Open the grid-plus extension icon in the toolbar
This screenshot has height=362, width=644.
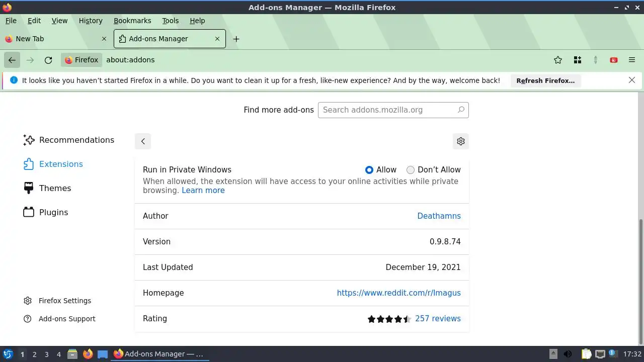578,60
